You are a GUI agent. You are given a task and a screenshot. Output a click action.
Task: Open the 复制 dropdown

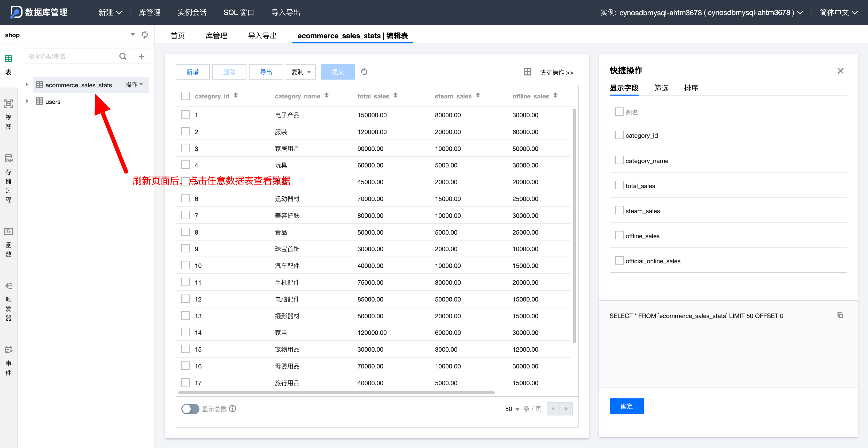click(x=300, y=72)
